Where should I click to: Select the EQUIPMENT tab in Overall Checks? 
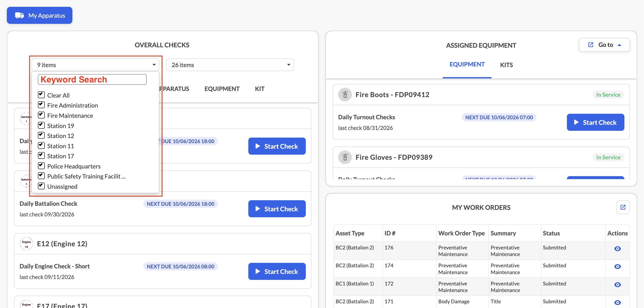[222, 89]
